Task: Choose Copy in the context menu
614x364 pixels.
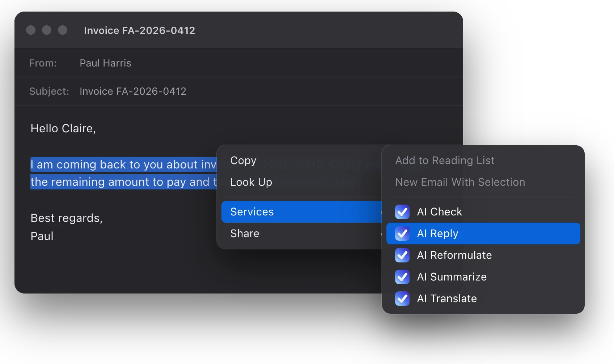Action: (x=302, y=160)
